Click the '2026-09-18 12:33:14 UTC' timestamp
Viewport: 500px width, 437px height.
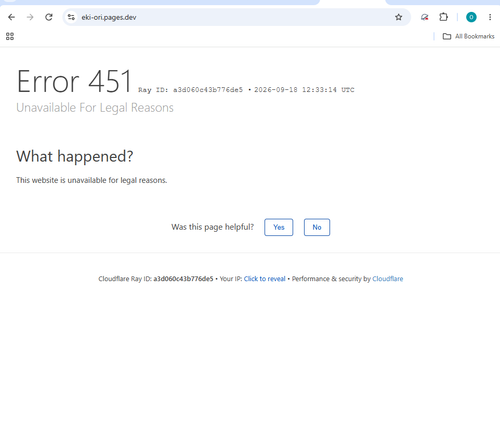tap(304, 90)
